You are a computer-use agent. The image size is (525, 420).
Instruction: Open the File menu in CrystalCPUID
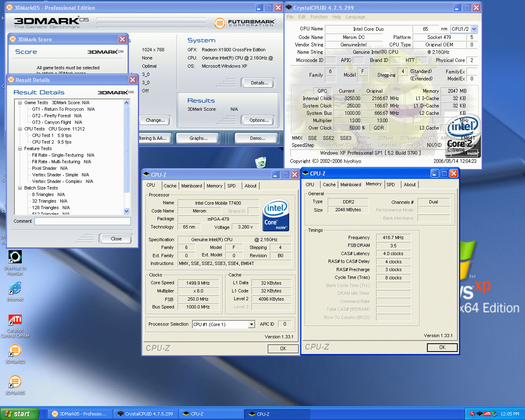pyautogui.click(x=290, y=17)
